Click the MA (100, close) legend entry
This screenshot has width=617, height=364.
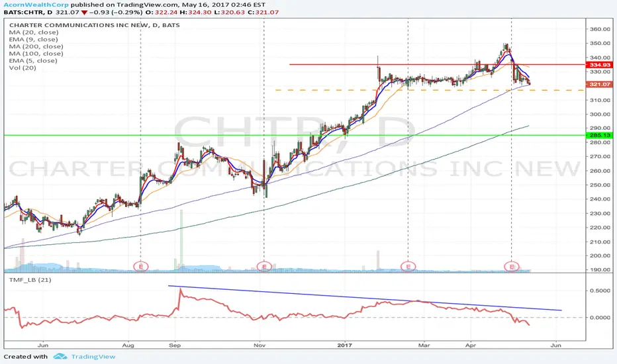(36, 54)
